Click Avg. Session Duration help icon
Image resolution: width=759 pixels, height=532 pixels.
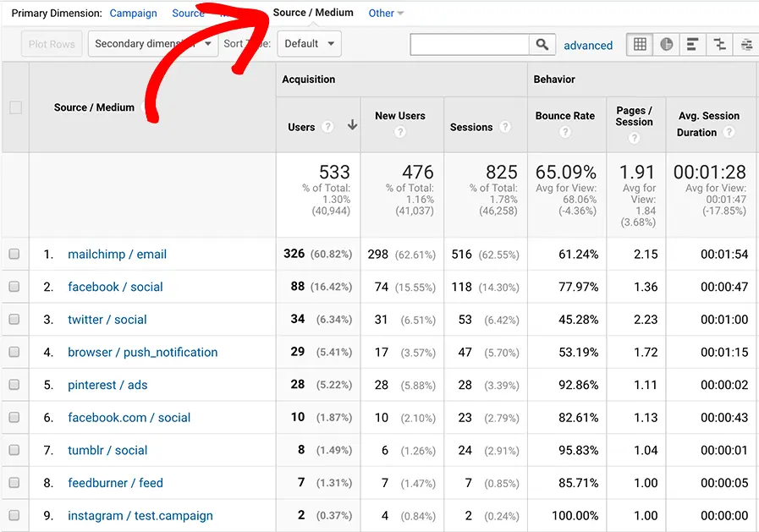coord(729,132)
